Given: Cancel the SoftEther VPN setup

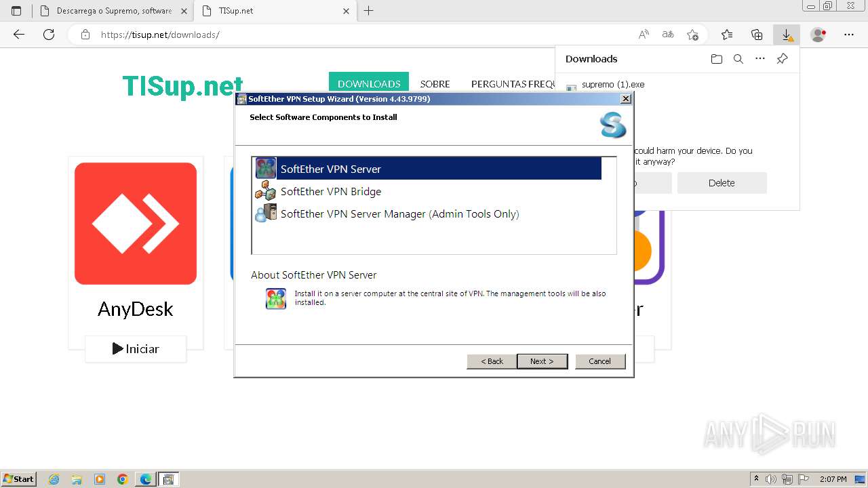Looking at the screenshot, I should (x=599, y=361).
